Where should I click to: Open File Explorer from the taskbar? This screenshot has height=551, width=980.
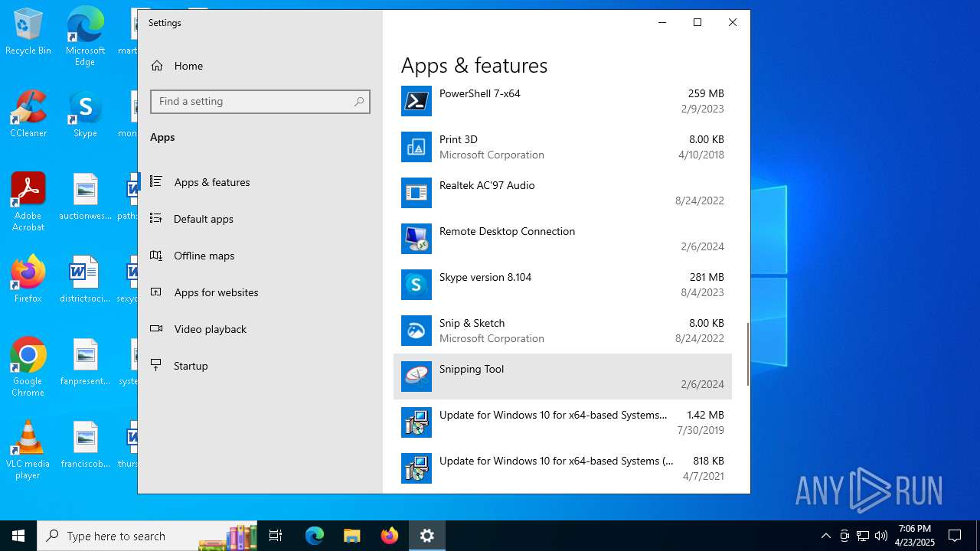point(351,536)
